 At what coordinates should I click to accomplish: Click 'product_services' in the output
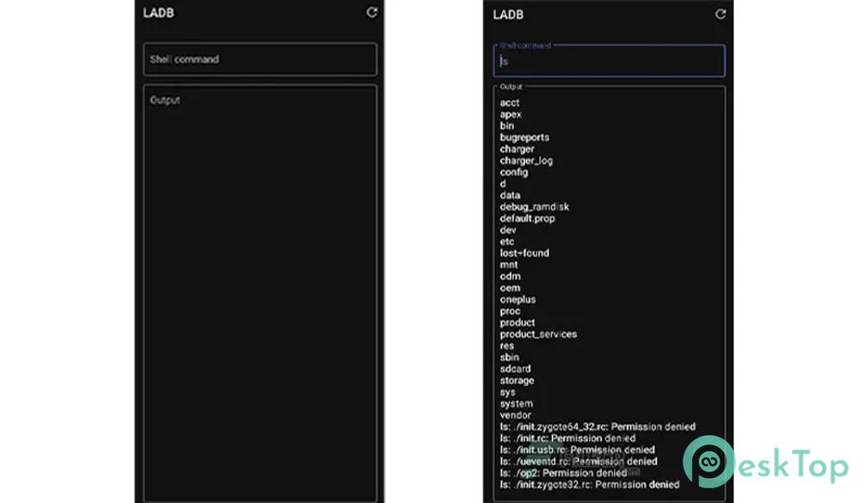[538, 334]
